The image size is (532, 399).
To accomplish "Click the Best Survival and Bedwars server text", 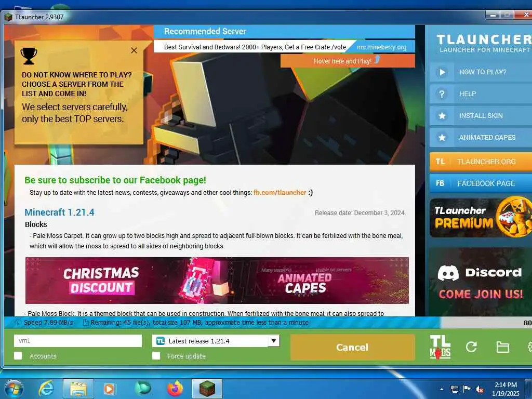I will pyautogui.click(x=255, y=47).
